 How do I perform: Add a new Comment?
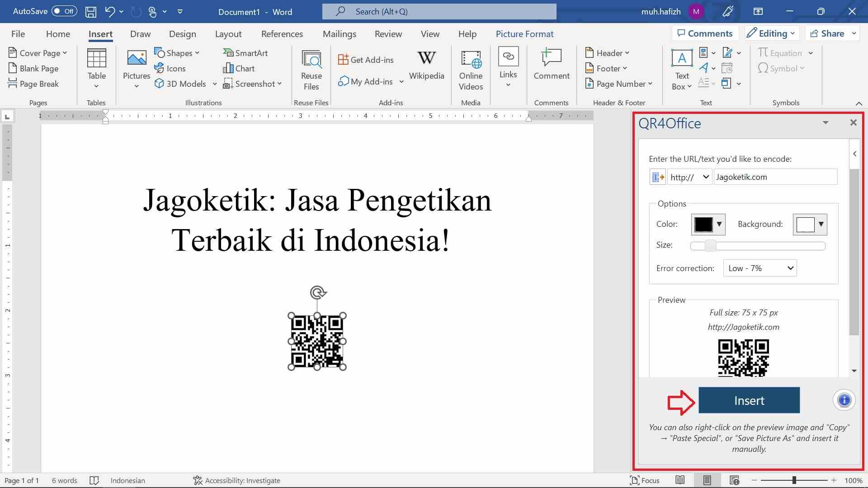(x=551, y=67)
